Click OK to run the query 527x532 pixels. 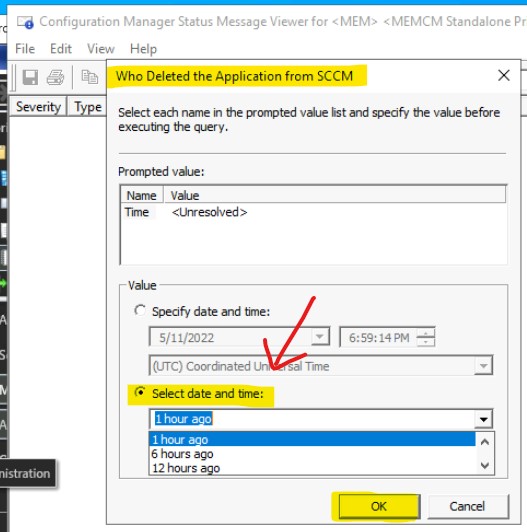click(379, 506)
